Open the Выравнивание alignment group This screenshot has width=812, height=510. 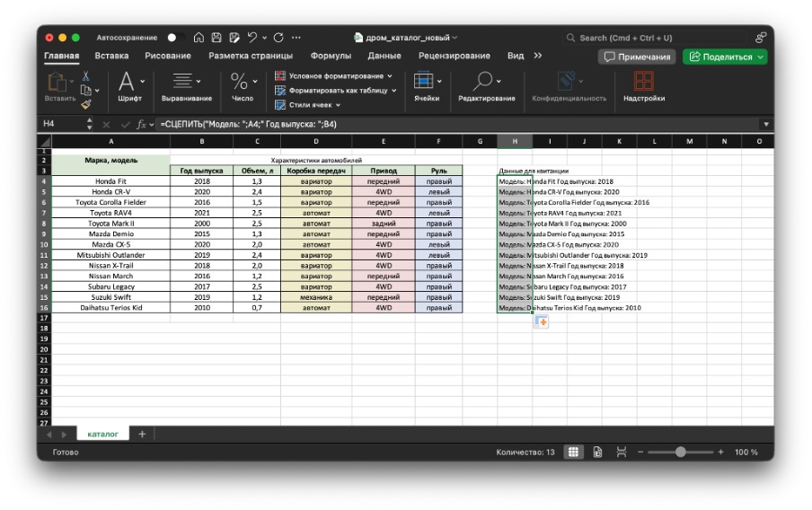click(x=187, y=86)
